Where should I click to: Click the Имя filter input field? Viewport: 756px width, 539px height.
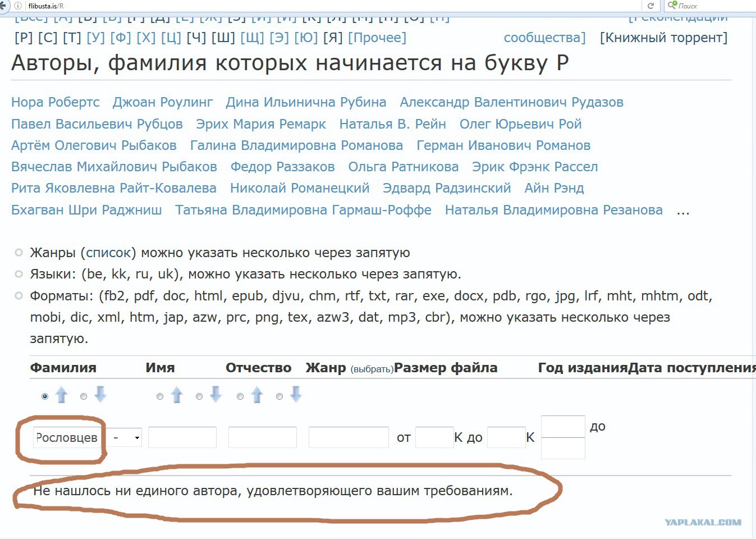[x=182, y=437]
